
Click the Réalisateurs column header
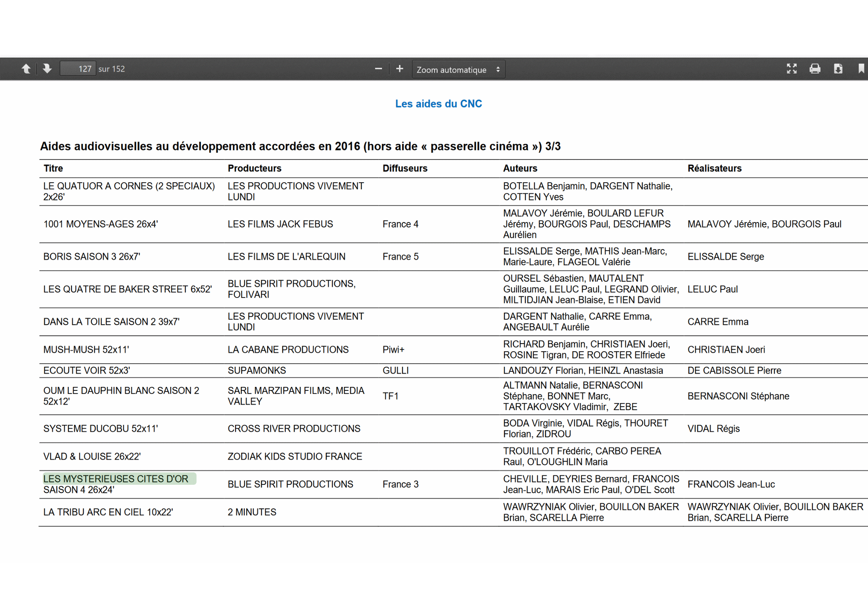coord(714,168)
